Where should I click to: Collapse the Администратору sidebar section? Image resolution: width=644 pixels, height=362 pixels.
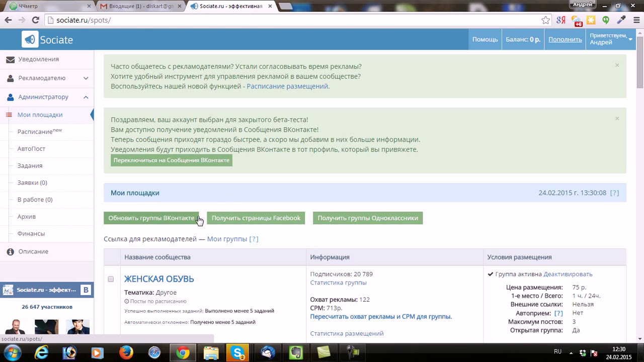[86, 97]
